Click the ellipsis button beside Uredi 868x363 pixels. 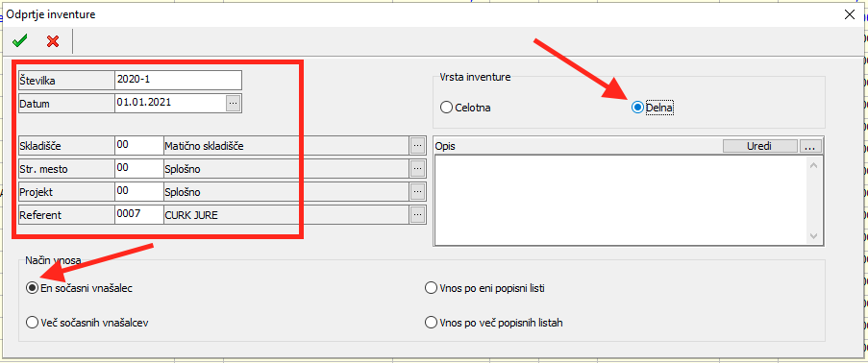(811, 146)
